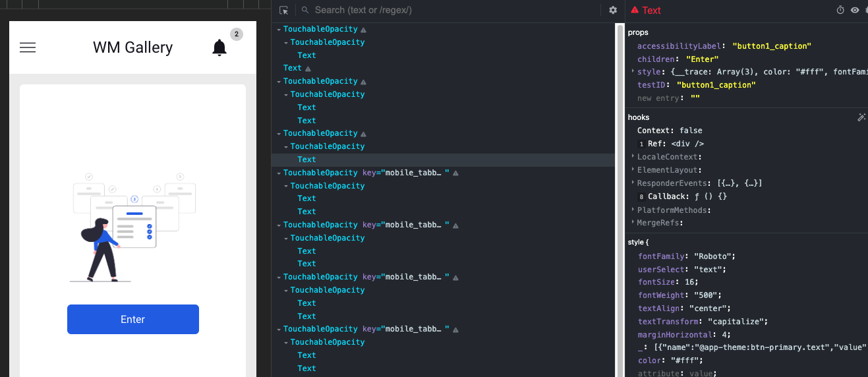
Task: Select the highlighted Text node in tree
Action: tap(306, 159)
